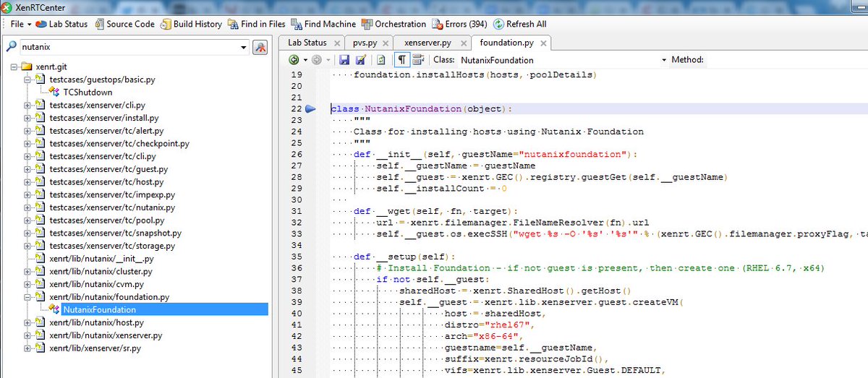This screenshot has width=868, height=378.
Task: Expand testcases/xenserver/tc/alert.py node
Action: click(28, 131)
